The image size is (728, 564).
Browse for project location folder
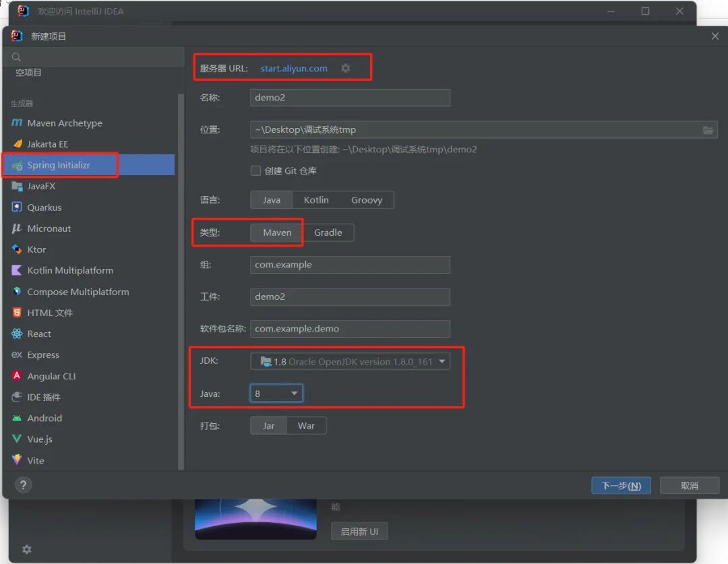coord(708,130)
